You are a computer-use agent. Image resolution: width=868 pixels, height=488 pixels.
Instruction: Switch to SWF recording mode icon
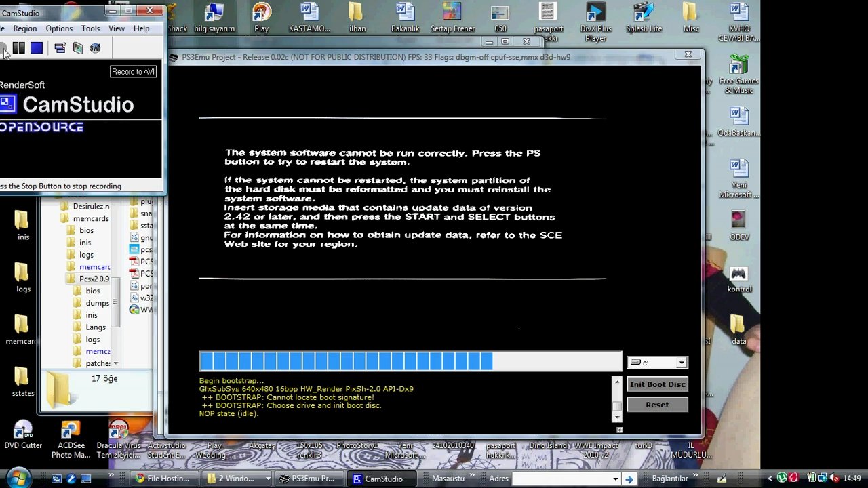point(95,47)
